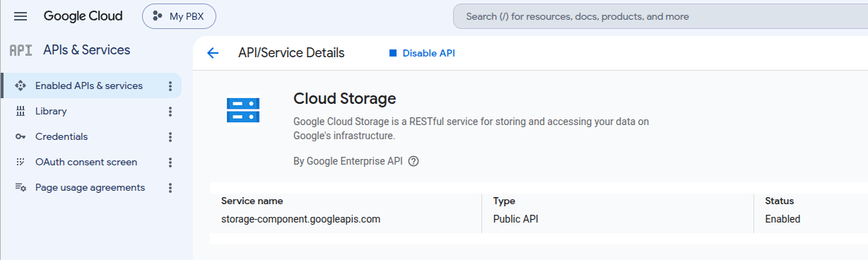This screenshot has width=868, height=260.
Task: Open more options for OAuth consent screen
Action: point(170,162)
